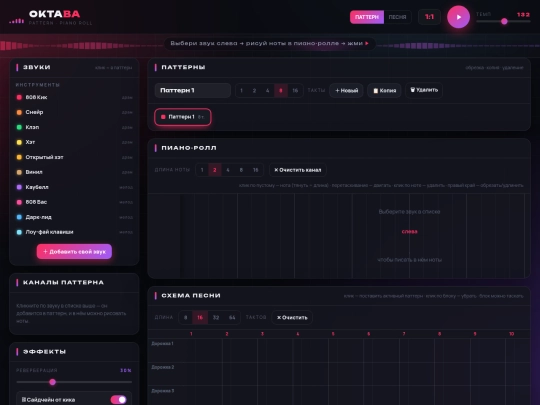The height and width of the screenshot is (405, 540).
Task: Click the ЭФФЕКТЫ panel heading
Action: pos(44,352)
